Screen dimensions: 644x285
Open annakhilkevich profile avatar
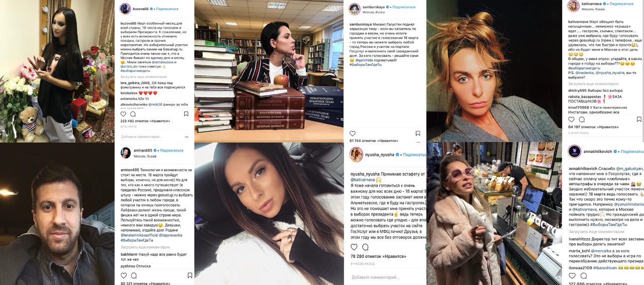[x=574, y=151]
